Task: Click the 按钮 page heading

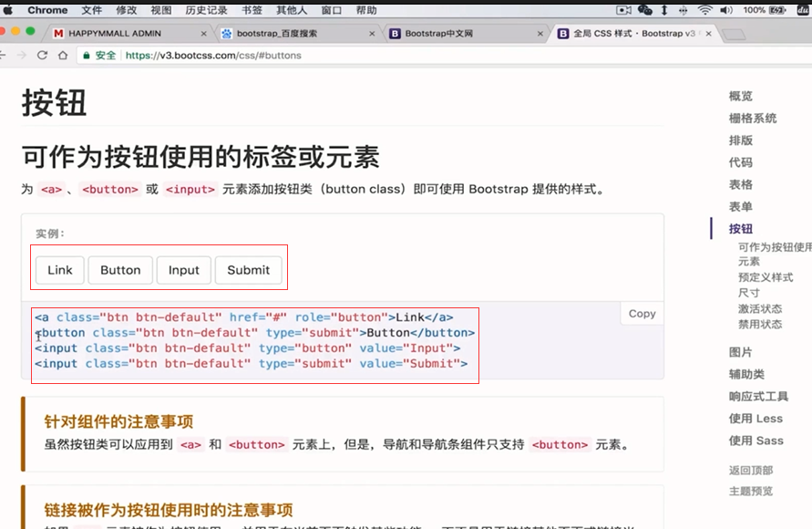Action: 54,102
